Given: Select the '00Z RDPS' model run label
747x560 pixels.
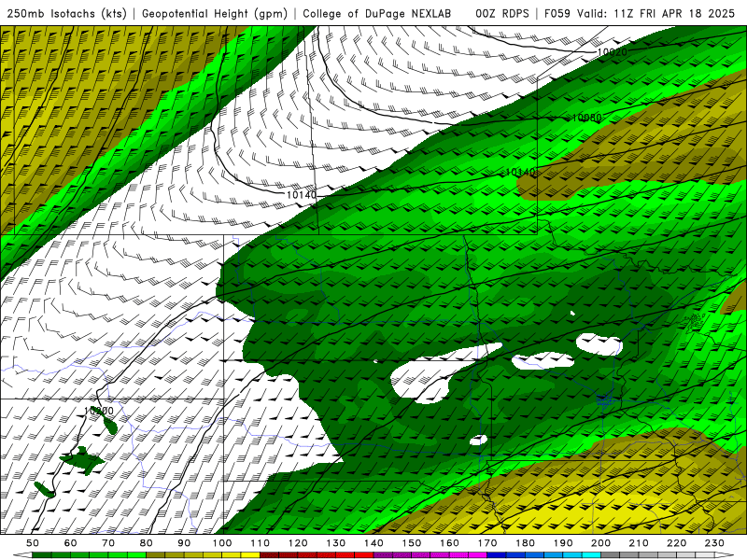Looking at the screenshot, I should point(502,14).
